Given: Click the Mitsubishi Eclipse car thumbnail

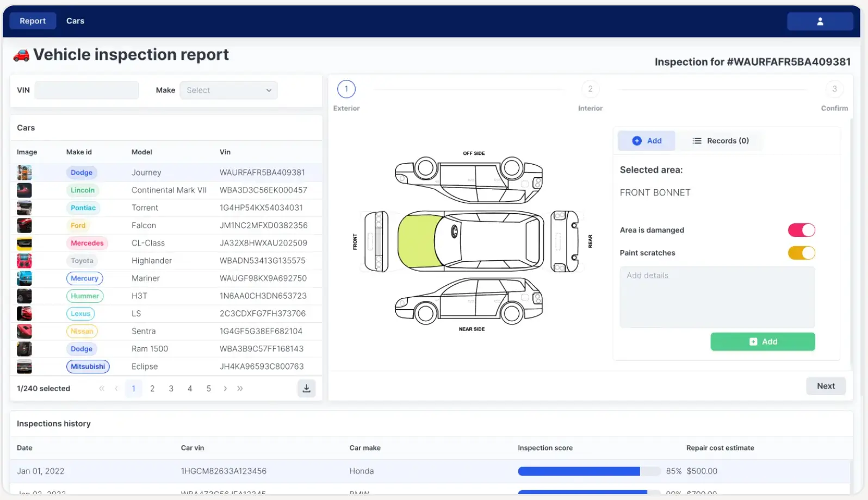Looking at the screenshot, I should click(24, 366).
